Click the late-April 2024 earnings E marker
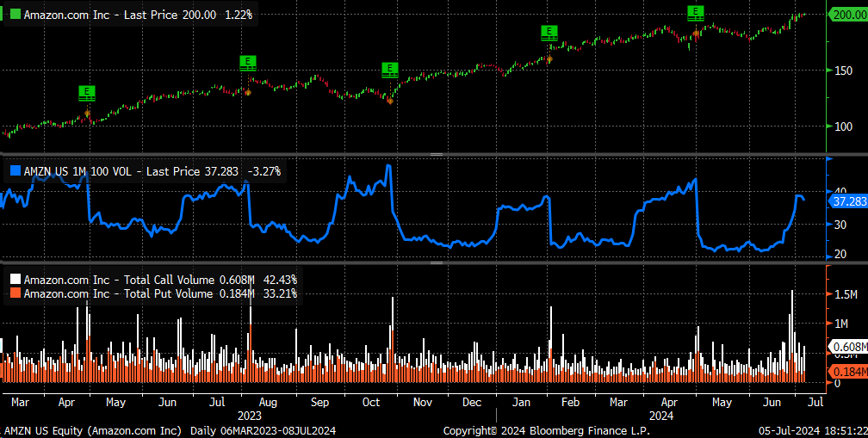 [x=695, y=13]
